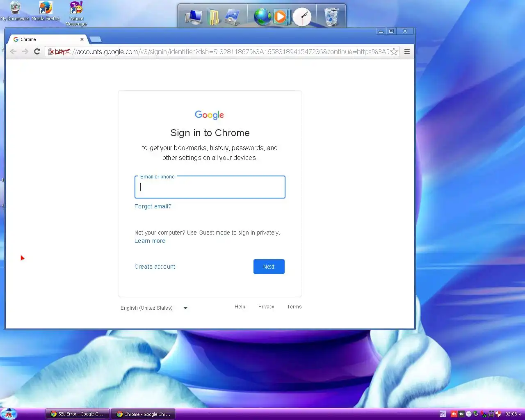525x420 pixels.
Task: Click the Forgot email? link
Action: (x=153, y=206)
